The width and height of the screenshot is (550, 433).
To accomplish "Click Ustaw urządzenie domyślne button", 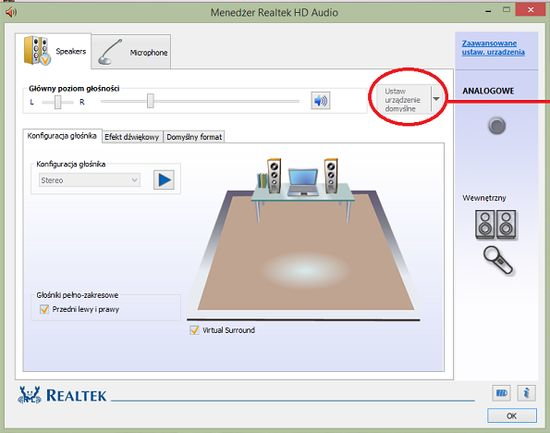I will 402,100.
